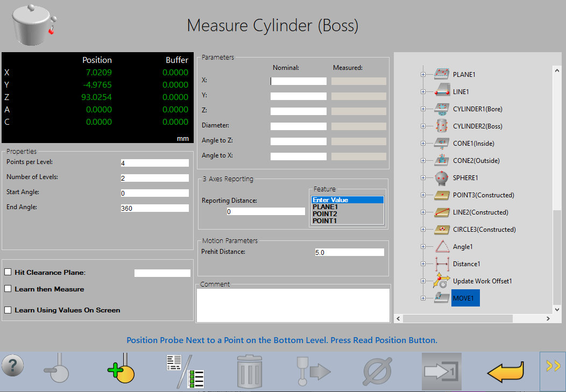Click the help question mark icon
This screenshot has width=566, height=392.
coord(13,366)
